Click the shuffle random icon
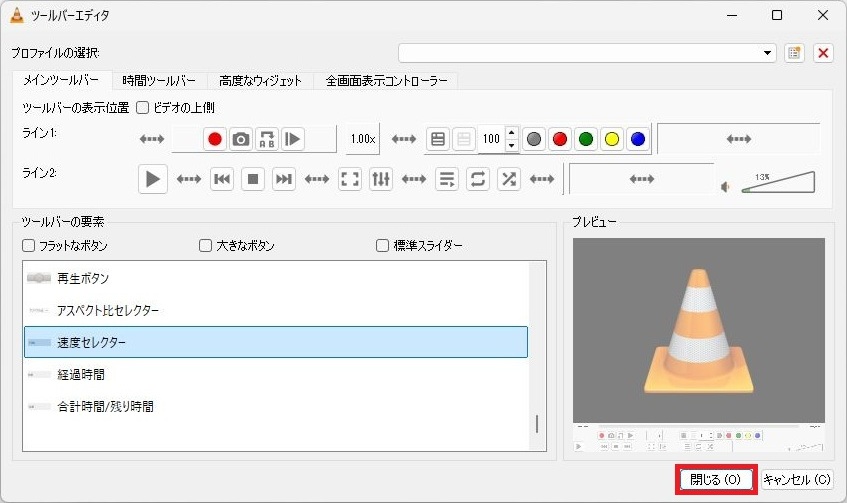Viewport: 847px width, 503px height. [509, 179]
